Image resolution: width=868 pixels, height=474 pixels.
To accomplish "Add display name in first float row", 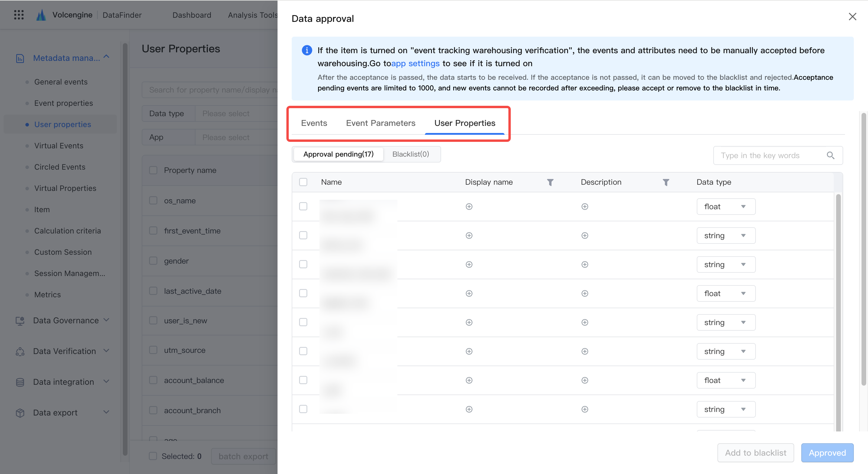I will pyautogui.click(x=469, y=207).
